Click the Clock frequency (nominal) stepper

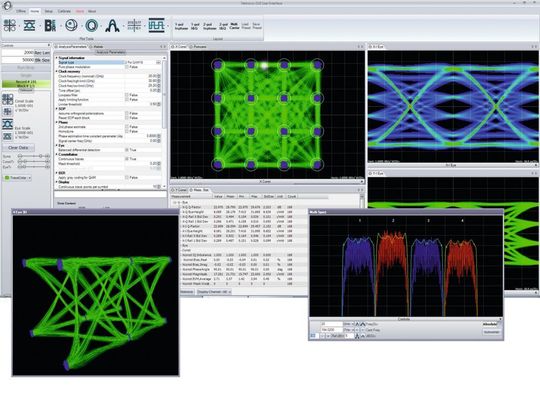159,76
